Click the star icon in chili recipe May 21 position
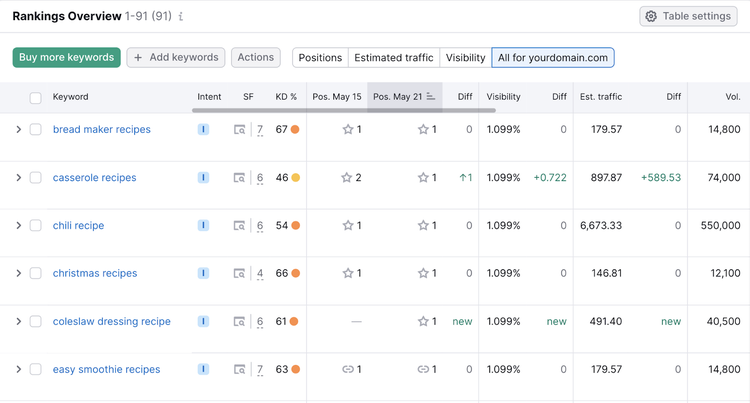This screenshot has height=403, width=750. [423, 225]
